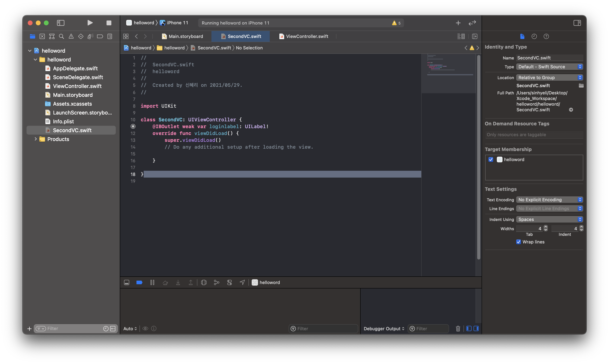
Task: Click the Debugger Output selector
Action: 384,328
